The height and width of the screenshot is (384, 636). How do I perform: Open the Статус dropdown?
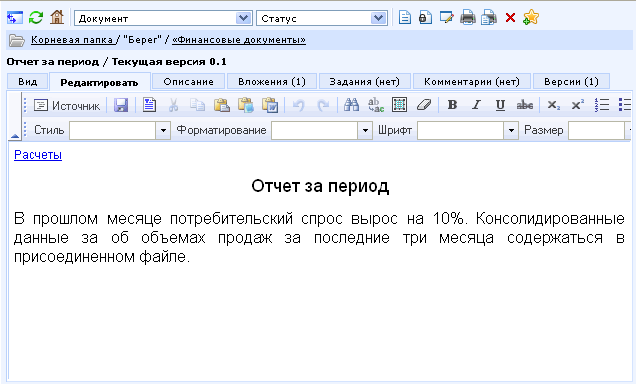click(x=322, y=18)
